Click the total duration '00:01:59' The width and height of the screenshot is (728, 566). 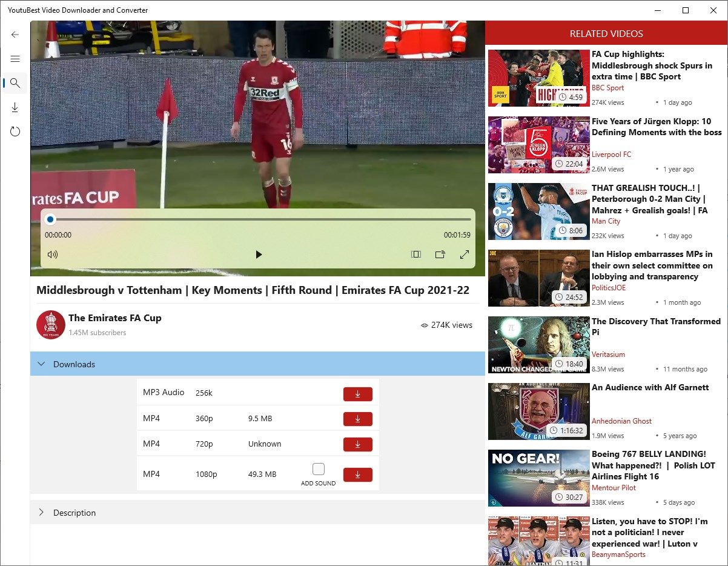click(x=457, y=235)
